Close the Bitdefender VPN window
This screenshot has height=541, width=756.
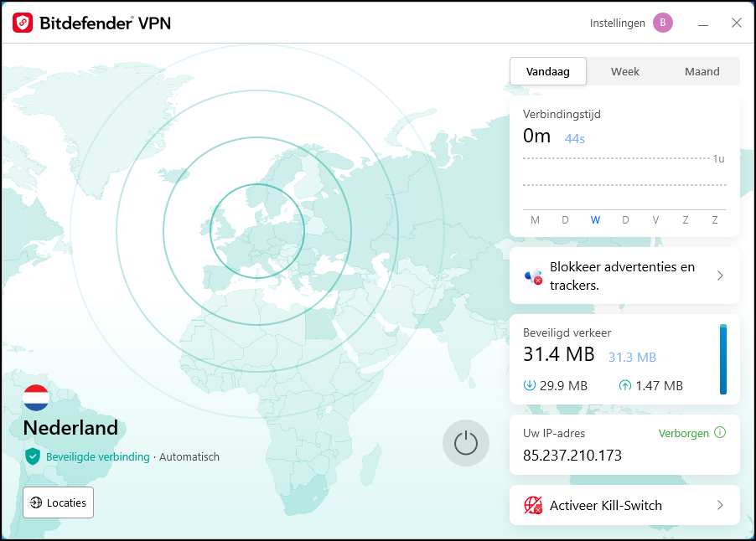click(x=736, y=23)
